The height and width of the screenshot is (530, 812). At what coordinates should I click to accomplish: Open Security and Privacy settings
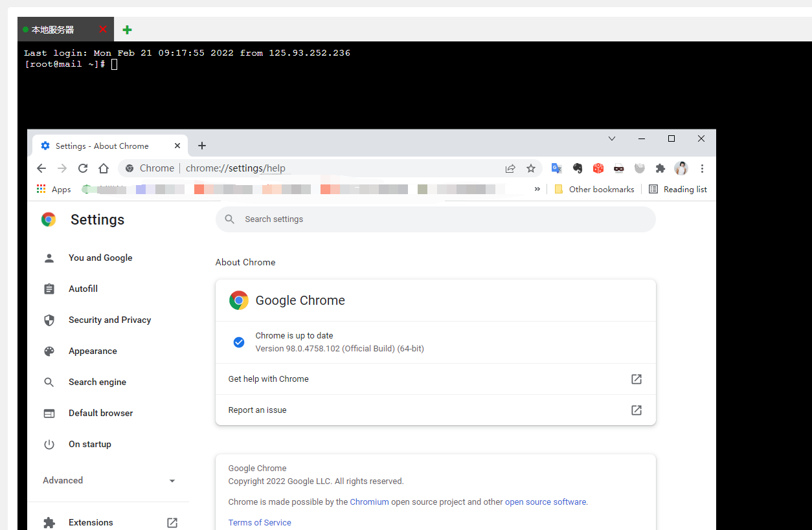click(x=109, y=320)
